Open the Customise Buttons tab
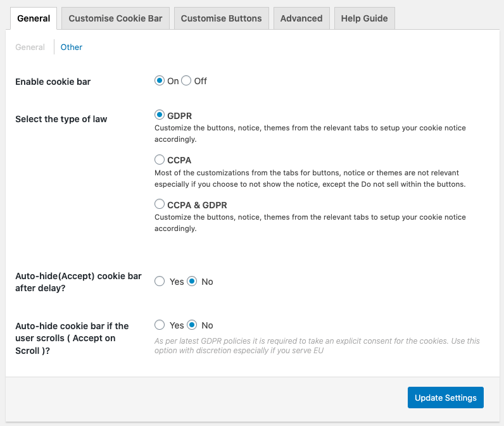Image resolution: width=504 pixels, height=426 pixels. (x=221, y=18)
